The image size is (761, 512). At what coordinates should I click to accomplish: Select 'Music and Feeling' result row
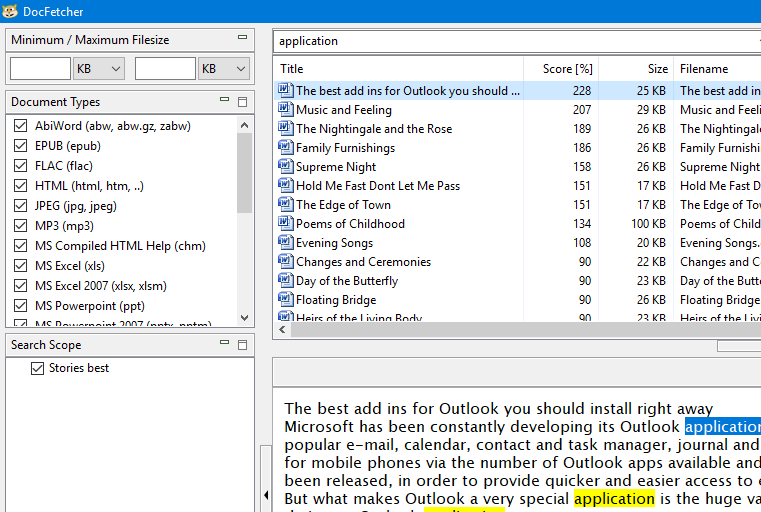click(517, 110)
